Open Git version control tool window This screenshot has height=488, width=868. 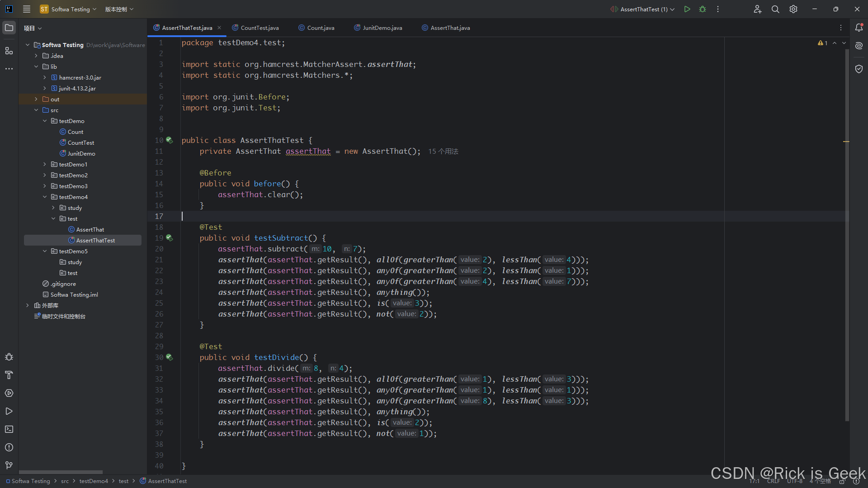point(9,465)
